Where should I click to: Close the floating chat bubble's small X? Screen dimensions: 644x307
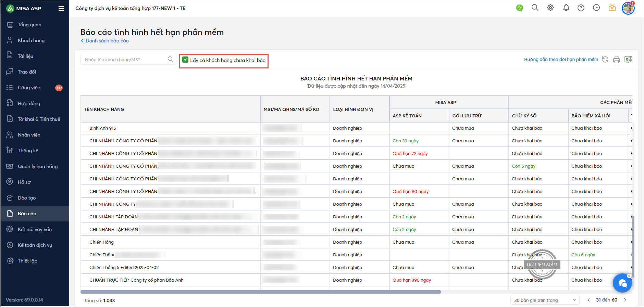pos(629,276)
